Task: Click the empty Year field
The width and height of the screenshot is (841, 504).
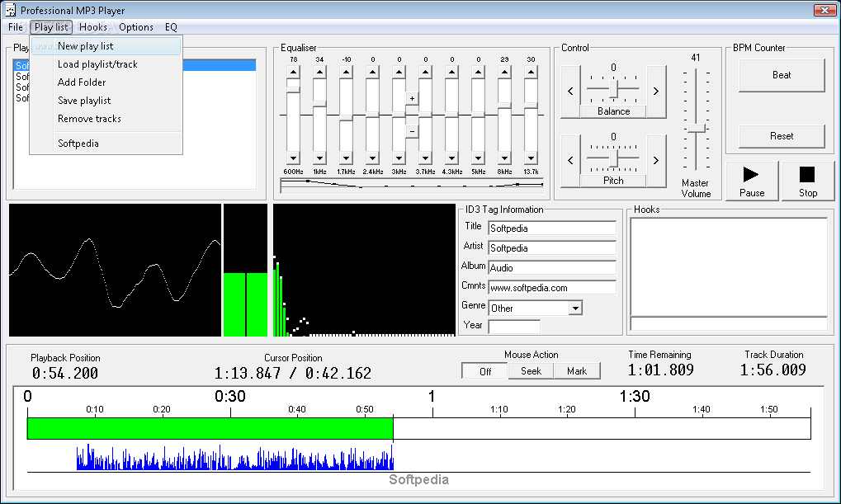Action: coord(514,327)
